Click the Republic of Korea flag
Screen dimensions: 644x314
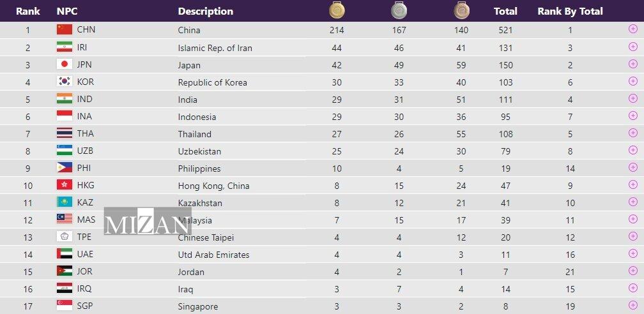tap(64, 82)
